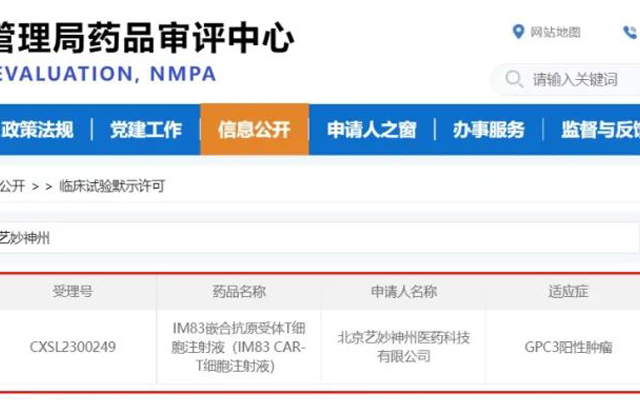
Task: Click the 临床试验默示许可 breadcrumb
Action: click(112, 186)
